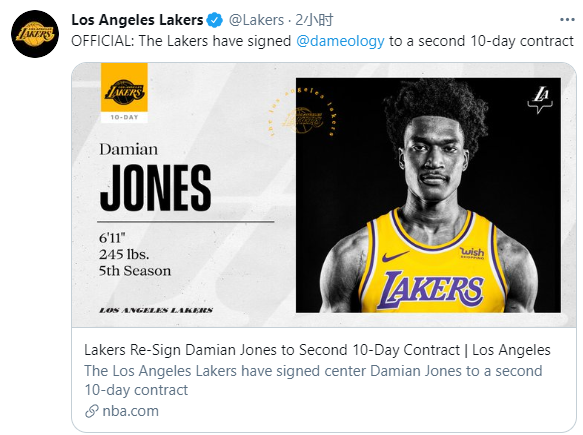Click Damian Jones player photo
583x435 pixels.
428,195
